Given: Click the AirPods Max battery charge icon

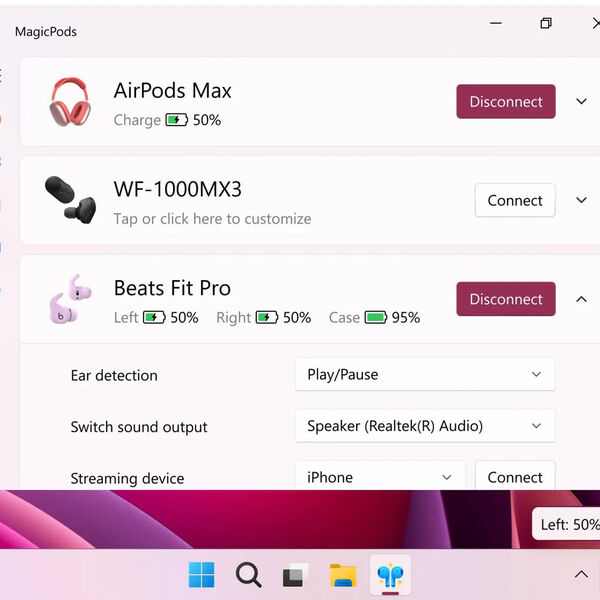Looking at the screenshot, I should tap(177, 120).
